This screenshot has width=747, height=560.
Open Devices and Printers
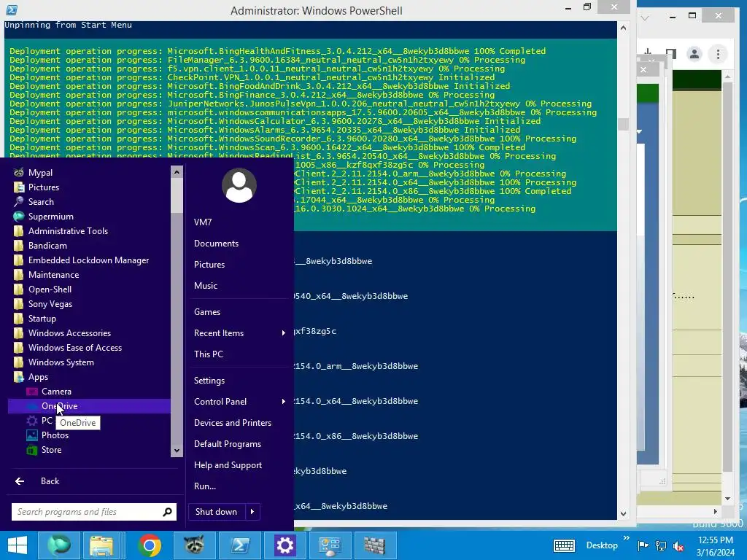(233, 423)
